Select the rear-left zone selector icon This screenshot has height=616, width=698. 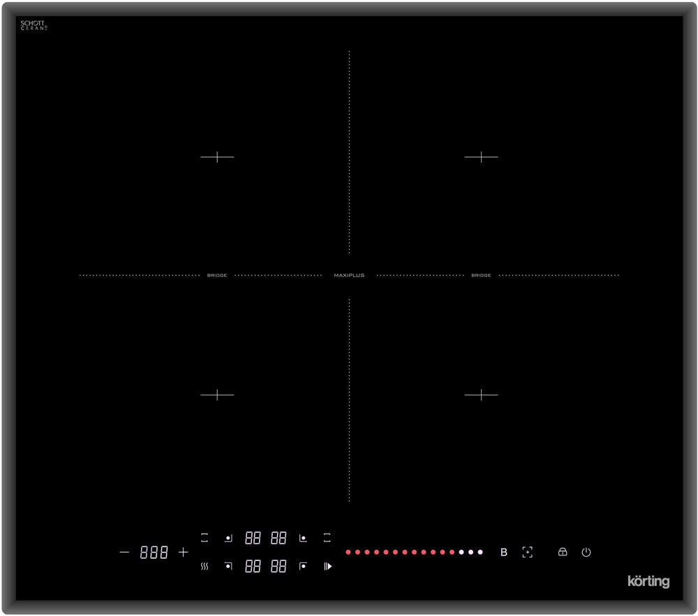228,538
